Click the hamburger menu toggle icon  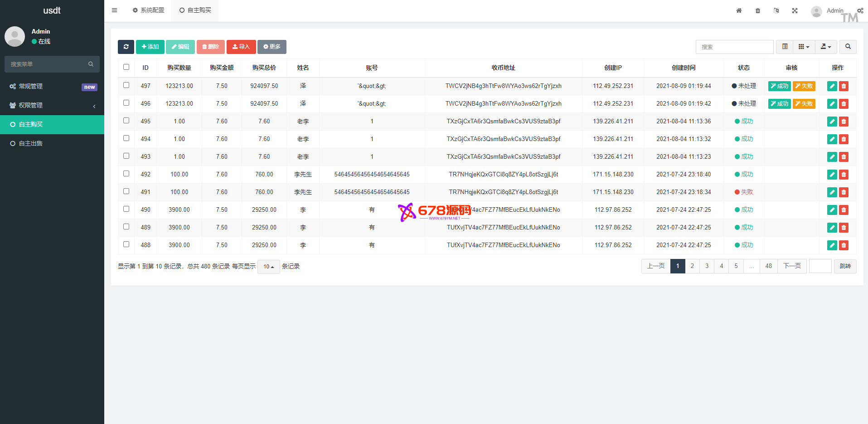[x=115, y=10]
